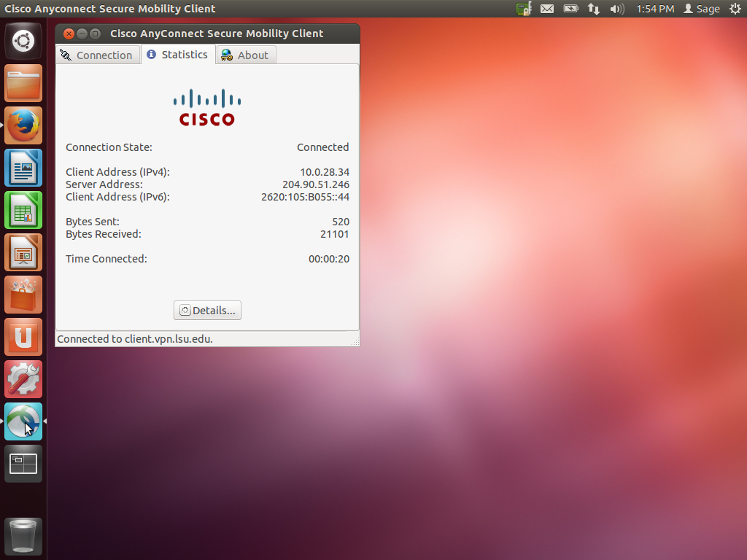Click Cisco AnyConnect launcher icon
This screenshot has height=560, width=747.
(x=23, y=421)
